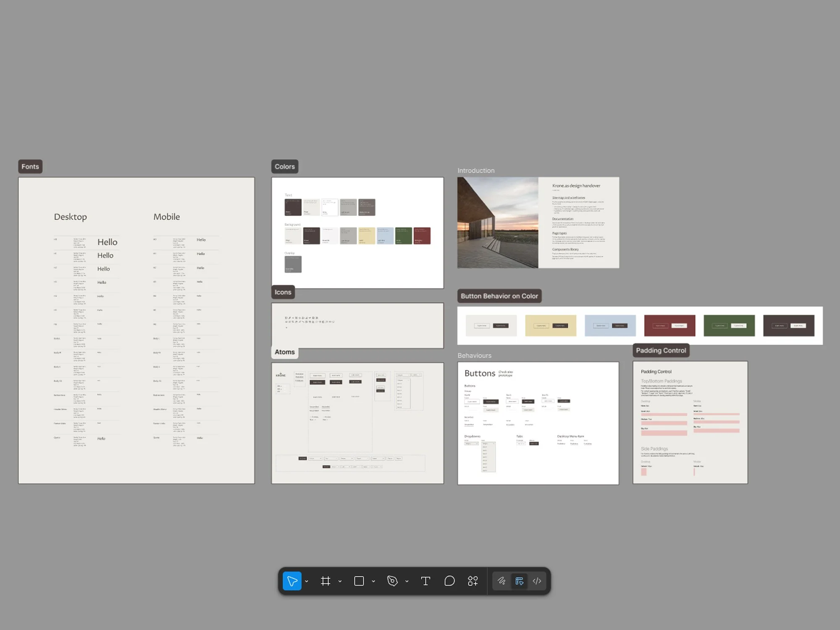The image size is (840, 630).
Task: Select the Colors section label
Action: click(x=285, y=166)
